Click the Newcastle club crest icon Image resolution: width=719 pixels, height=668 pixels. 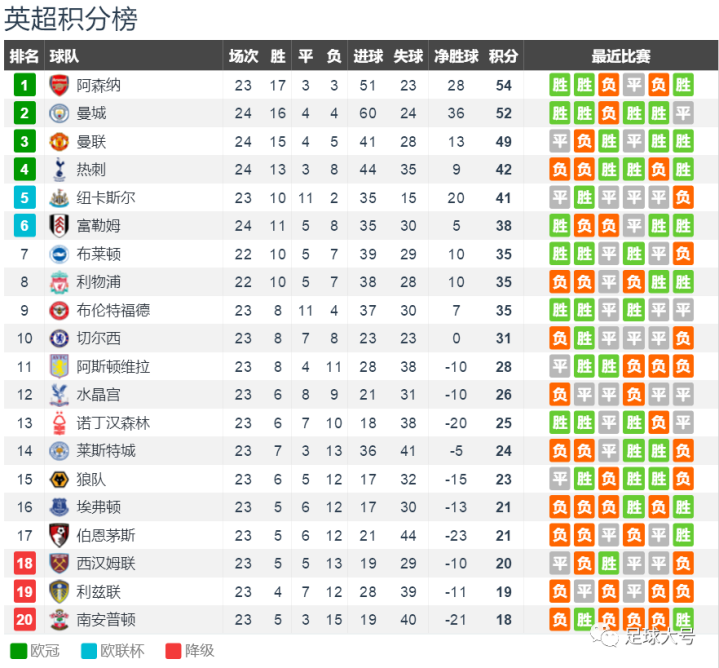click(59, 198)
